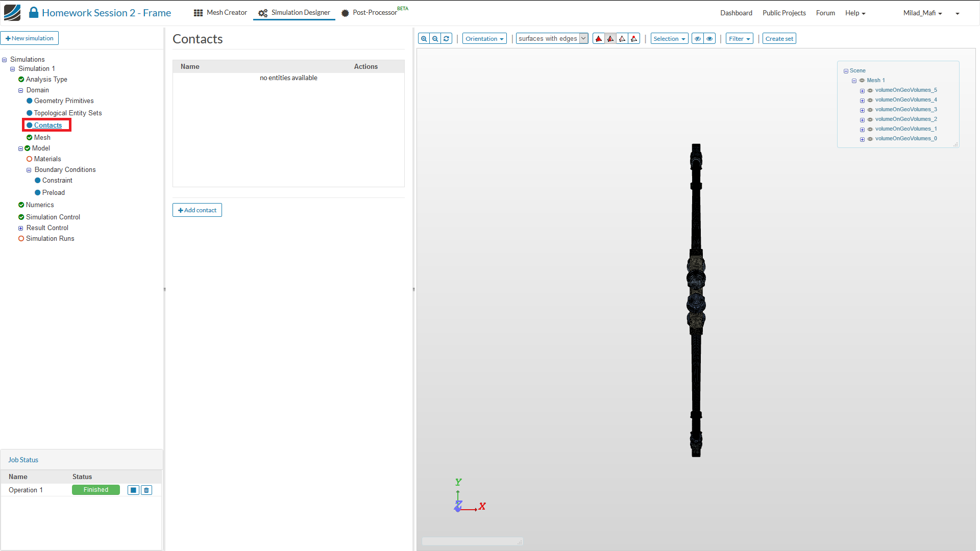
Task: Click the zoom out viewer icon
Action: coord(435,39)
